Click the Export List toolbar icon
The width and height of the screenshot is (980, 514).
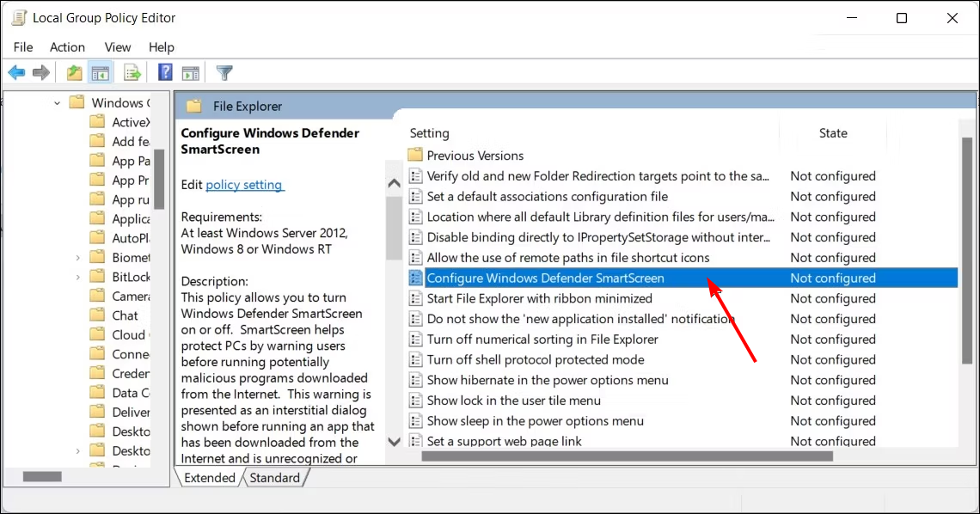(x=132, y=73)
